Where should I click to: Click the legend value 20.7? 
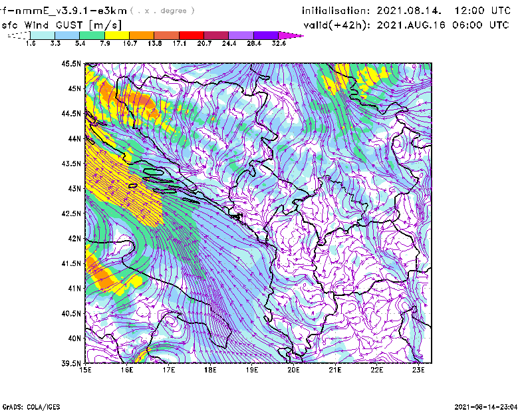[x=204, y=43]
